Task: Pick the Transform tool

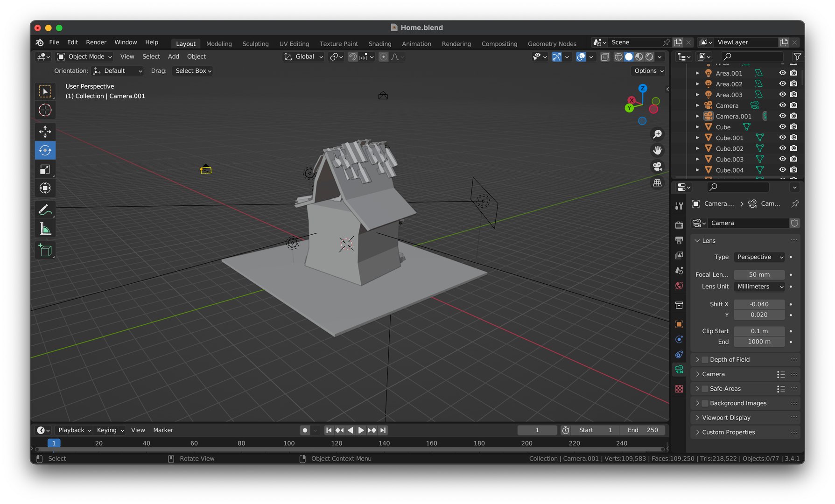Action: 45,188
